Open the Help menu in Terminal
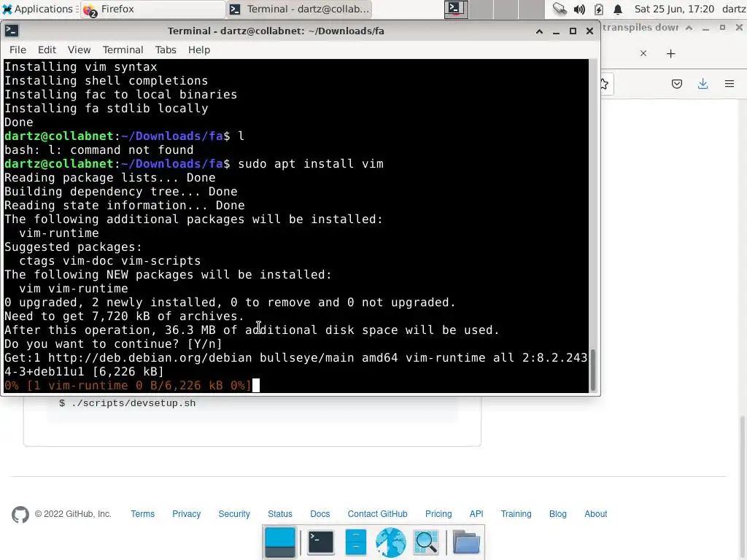This screenshot has height=560, width=747. tap(198, 50)
